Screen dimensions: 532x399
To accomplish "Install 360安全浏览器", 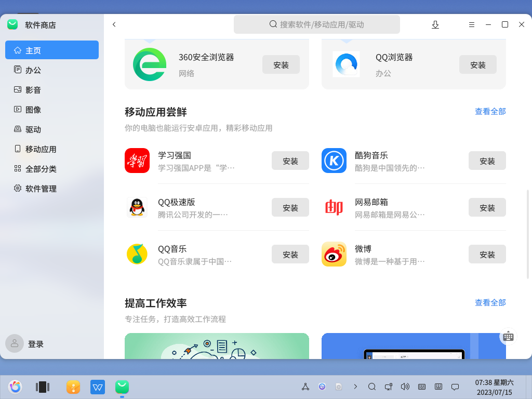I will coord(281,64).
